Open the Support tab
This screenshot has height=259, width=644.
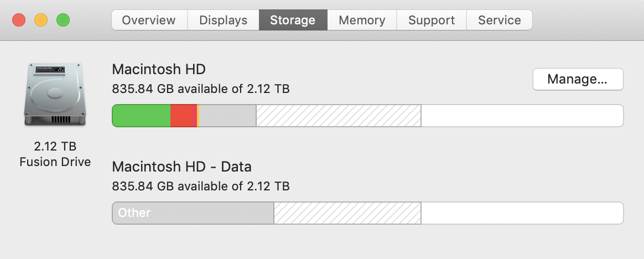[431, 20]
